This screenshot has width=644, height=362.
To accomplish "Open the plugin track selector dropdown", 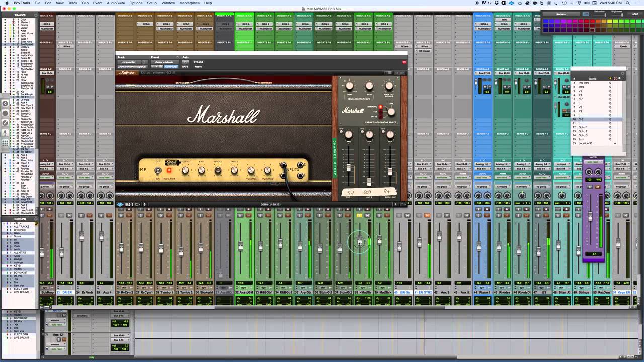I will (x=129, y=62).
